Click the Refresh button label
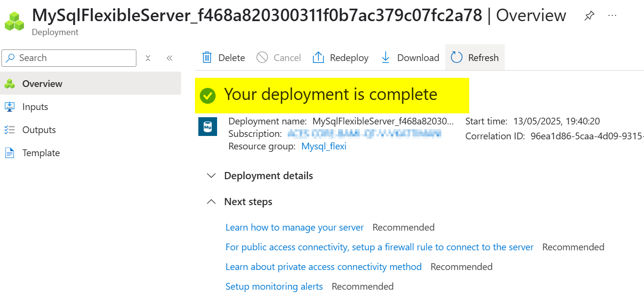Viewport: 644px width, 294px height. [484, 58]
